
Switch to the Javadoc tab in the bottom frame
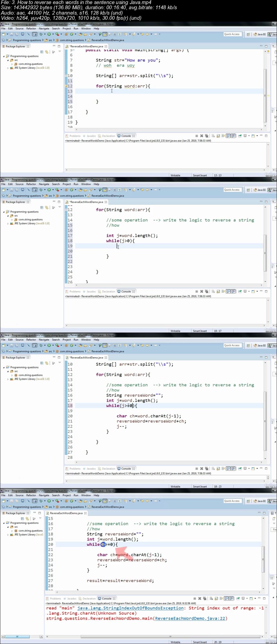70,599
